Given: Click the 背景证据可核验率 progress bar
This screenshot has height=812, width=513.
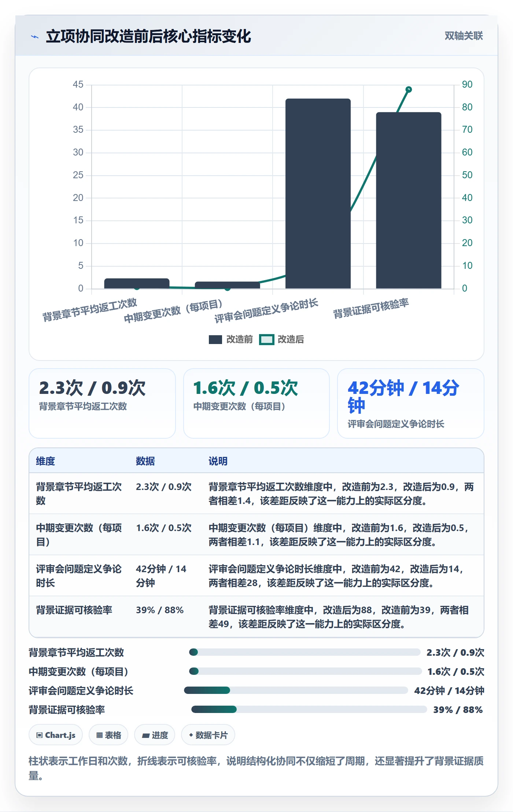Looking at the screenshot, I should [309, 709].
